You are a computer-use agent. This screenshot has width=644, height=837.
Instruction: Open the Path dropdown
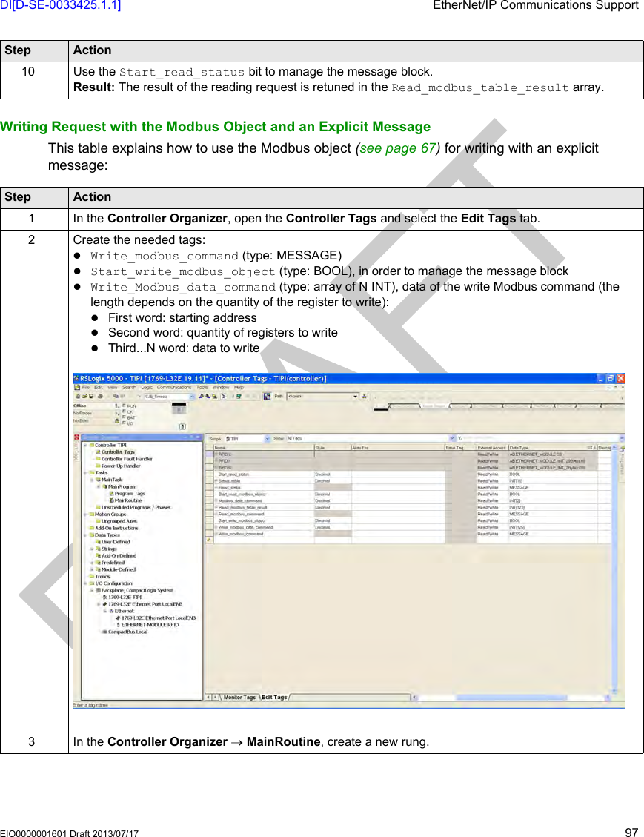point(355,397)
